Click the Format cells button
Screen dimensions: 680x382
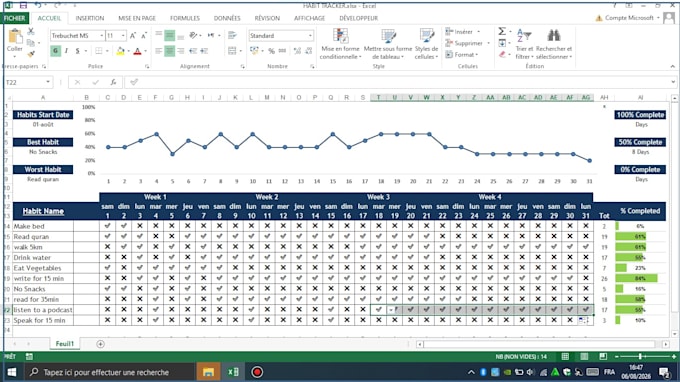(x=461, y=55)
